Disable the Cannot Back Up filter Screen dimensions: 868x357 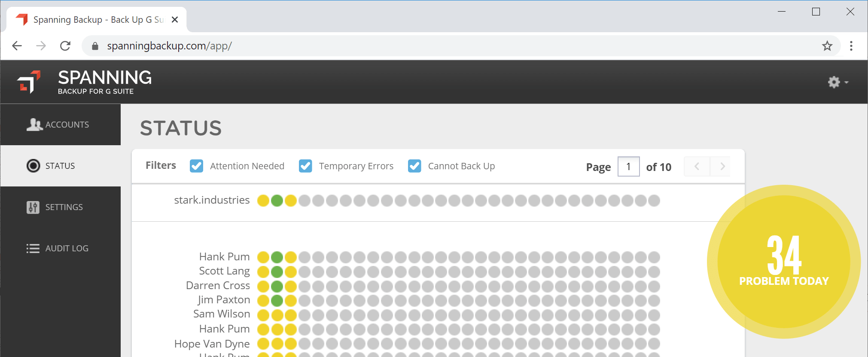pyautogui.click(x=414, y=166)
